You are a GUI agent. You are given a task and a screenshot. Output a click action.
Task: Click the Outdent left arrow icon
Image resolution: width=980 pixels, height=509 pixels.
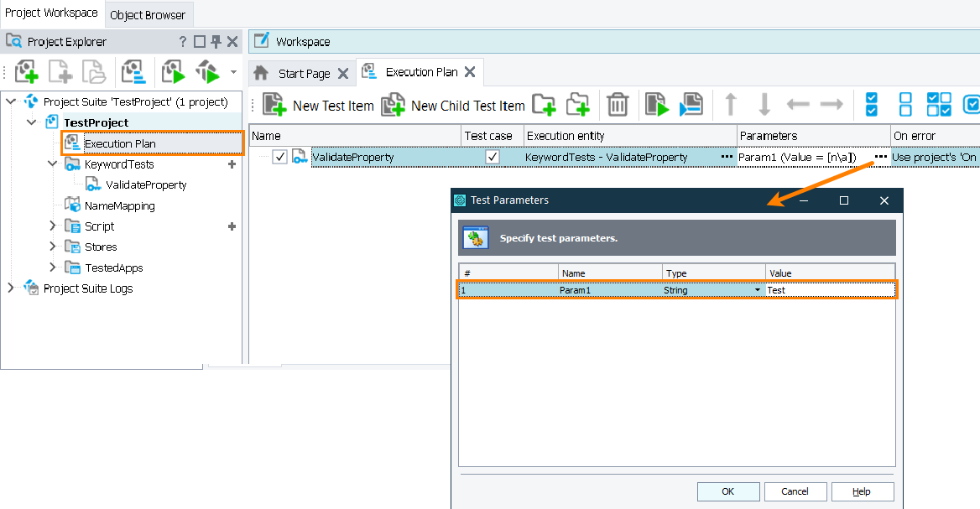pyautogui.click(x=798, y=105)
